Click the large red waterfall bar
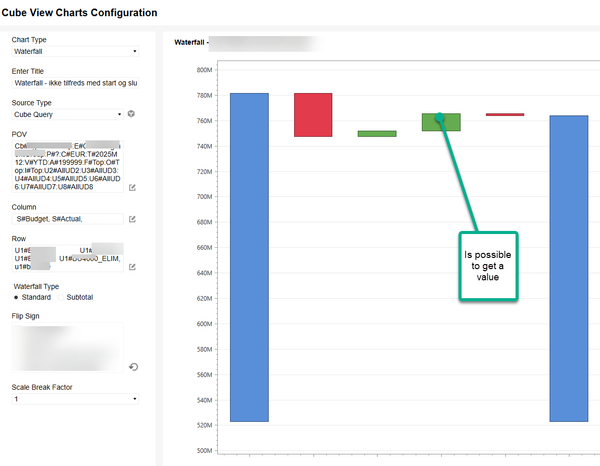Screen dimensions: 600x466 tap(313, 115)
